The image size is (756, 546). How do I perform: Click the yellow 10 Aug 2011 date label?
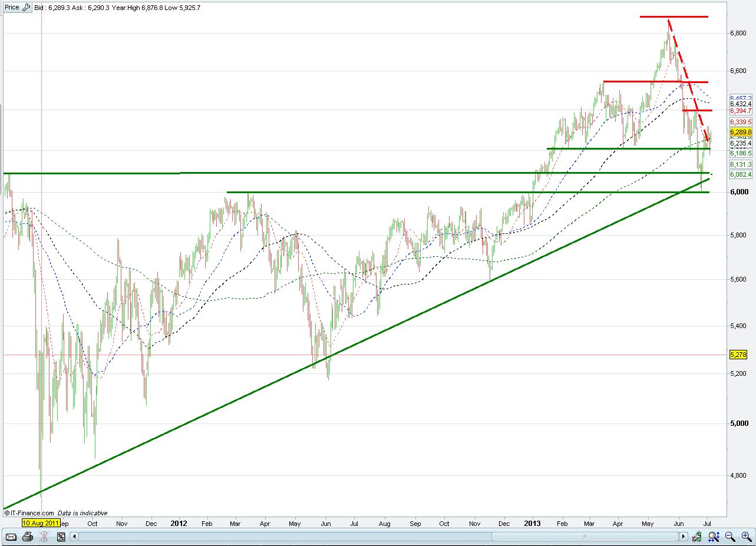pyautogui.click(x=41, y=522)
